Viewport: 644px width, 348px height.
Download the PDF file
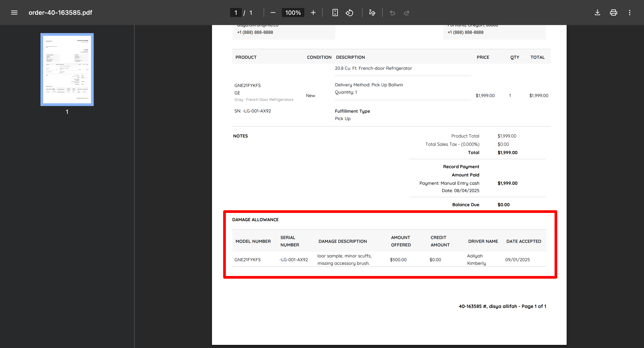pos(597,13)
